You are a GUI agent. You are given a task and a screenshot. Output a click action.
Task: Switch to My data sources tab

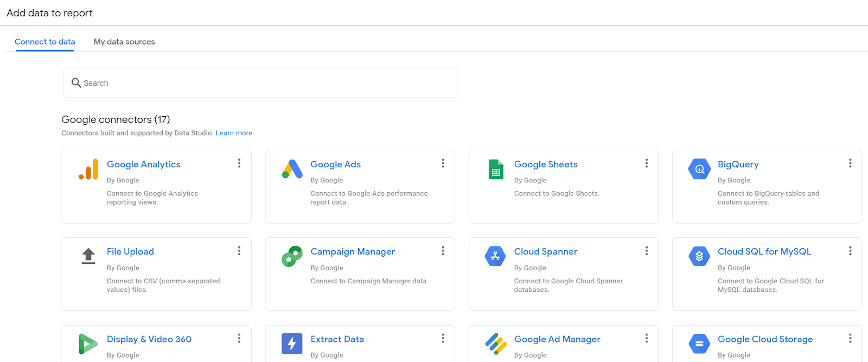[124, 42]
